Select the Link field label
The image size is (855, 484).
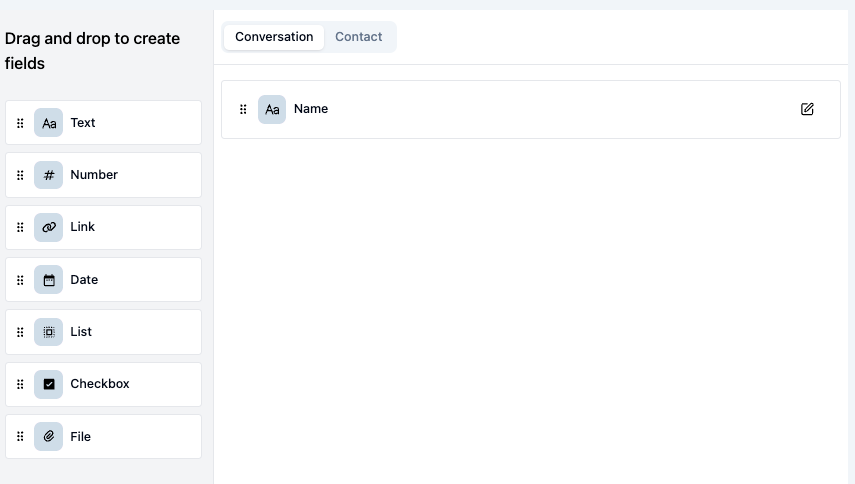coord(82,227)
